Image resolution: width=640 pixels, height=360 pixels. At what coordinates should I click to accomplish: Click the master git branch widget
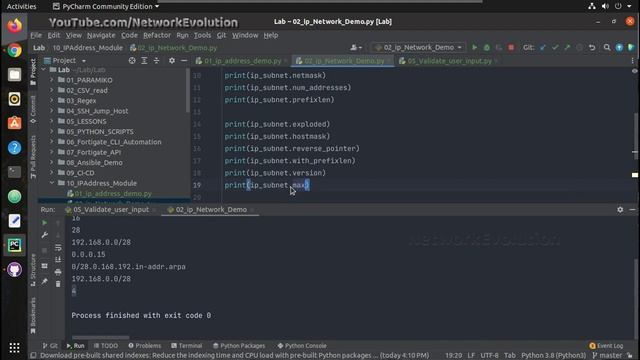click(x=607, y=356)
